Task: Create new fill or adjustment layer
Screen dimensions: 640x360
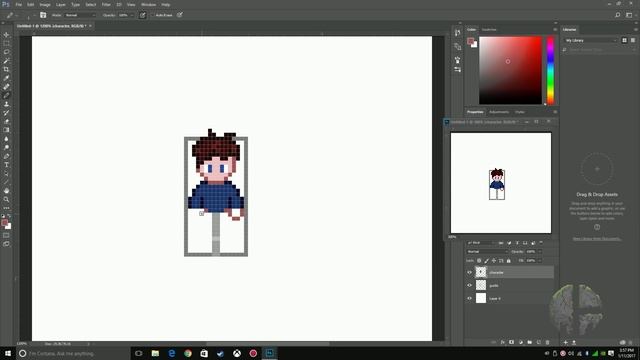Action: (520, 342)
